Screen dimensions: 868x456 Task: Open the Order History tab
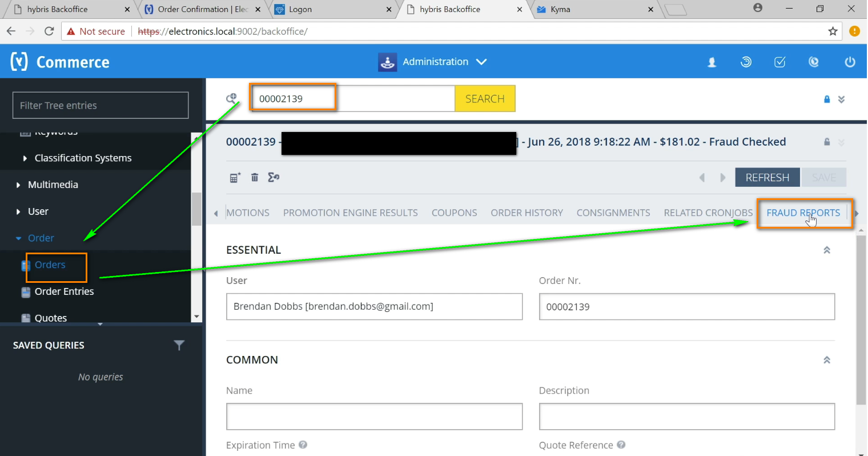pos(527,213)
